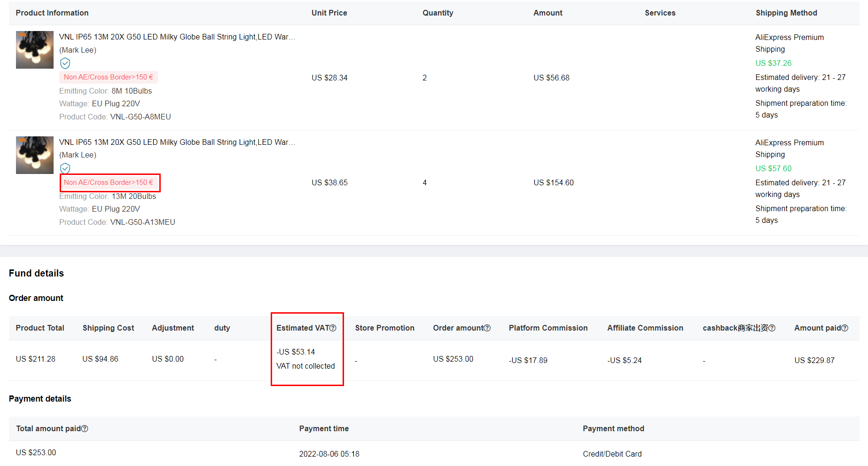Open the second product thumbnail image
Viewport: 868px width, 466px height.
tap(35, 155)
